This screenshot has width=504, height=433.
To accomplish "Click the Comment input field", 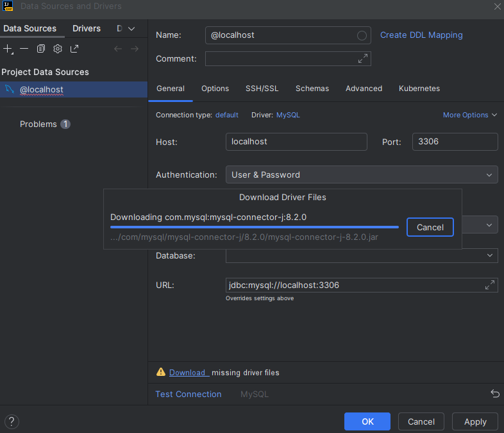I will 288,58.
